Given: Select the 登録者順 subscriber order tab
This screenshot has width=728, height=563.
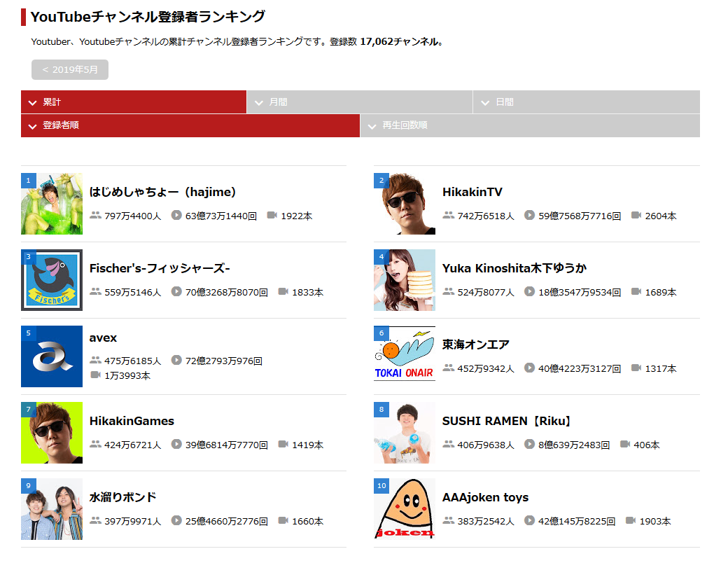Looking at the screenshot, I should coord(190,125).
